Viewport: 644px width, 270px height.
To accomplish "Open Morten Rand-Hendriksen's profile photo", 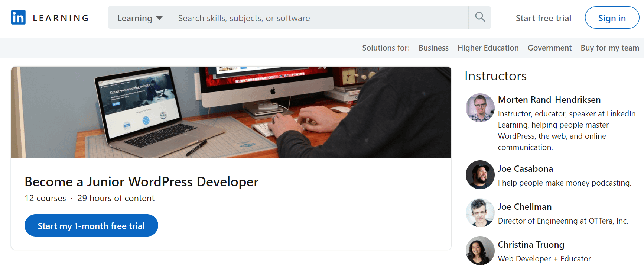I will click(x=480, y=108).
